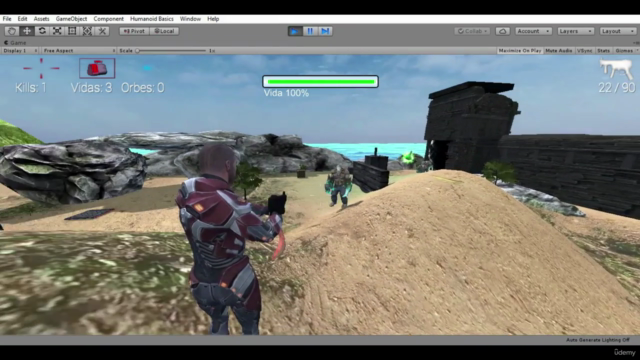Click the enemy monster in the scene
Screen dimensions: 640x360
339,187
